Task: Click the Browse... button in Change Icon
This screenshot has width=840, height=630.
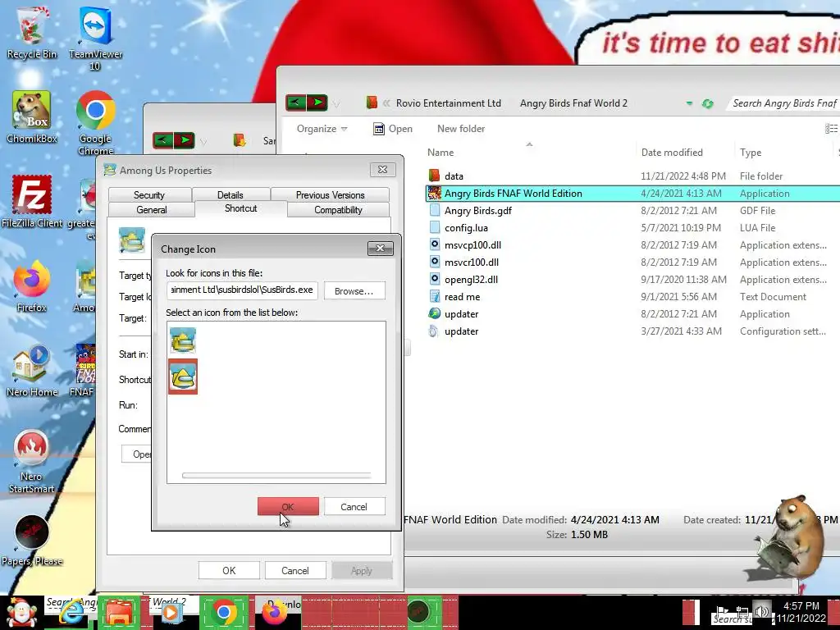Action: click(x=354, y=291)
